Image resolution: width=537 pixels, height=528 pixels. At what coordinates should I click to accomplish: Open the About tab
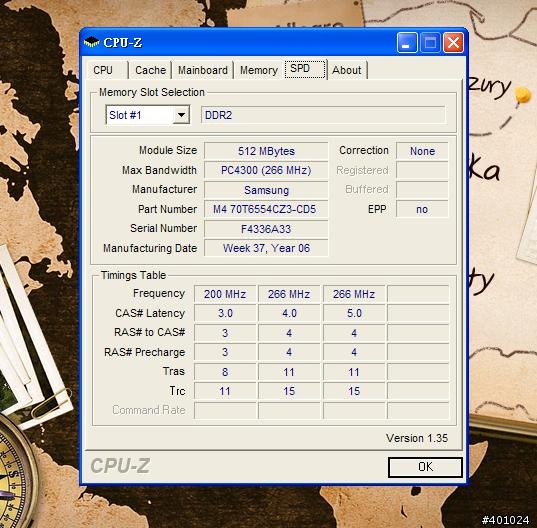(347, 70)
